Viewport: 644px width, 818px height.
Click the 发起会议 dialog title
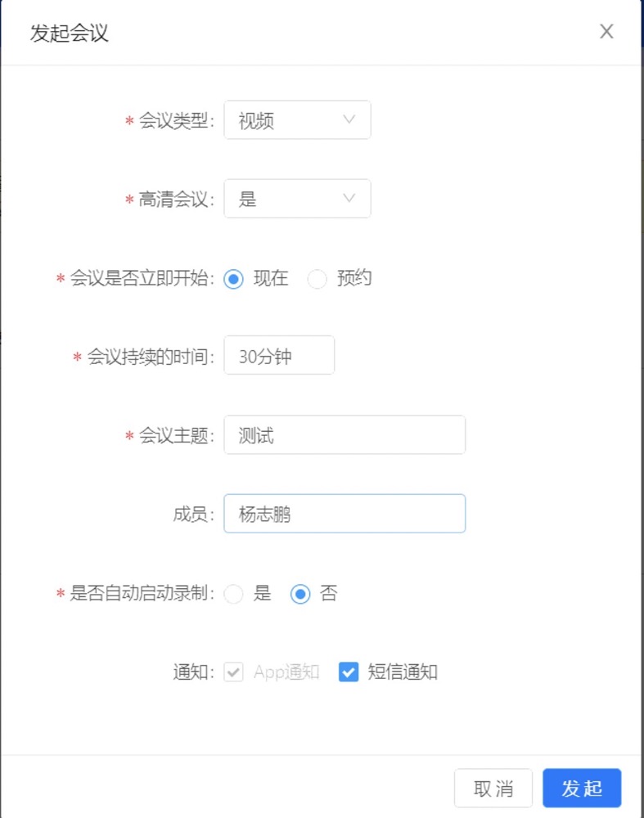tap(69, 33)
